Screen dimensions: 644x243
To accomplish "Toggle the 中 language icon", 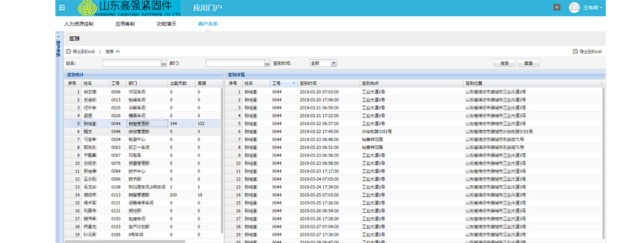I will (x=556, y=7).
